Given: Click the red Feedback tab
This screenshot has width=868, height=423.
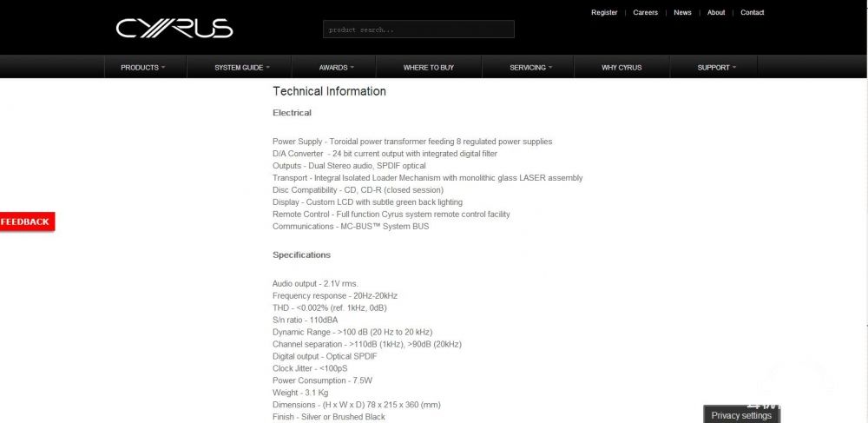Looking at the screenshot, I should (x=27, y=221).
